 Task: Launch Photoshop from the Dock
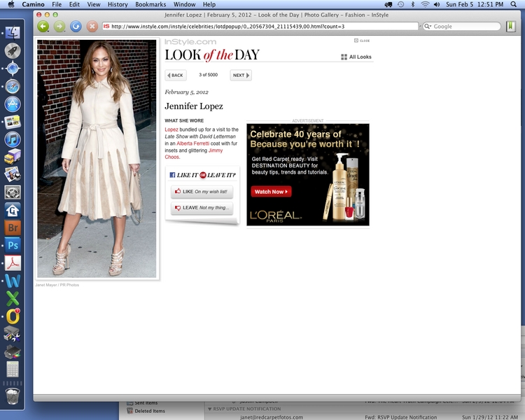pos(13,246)
